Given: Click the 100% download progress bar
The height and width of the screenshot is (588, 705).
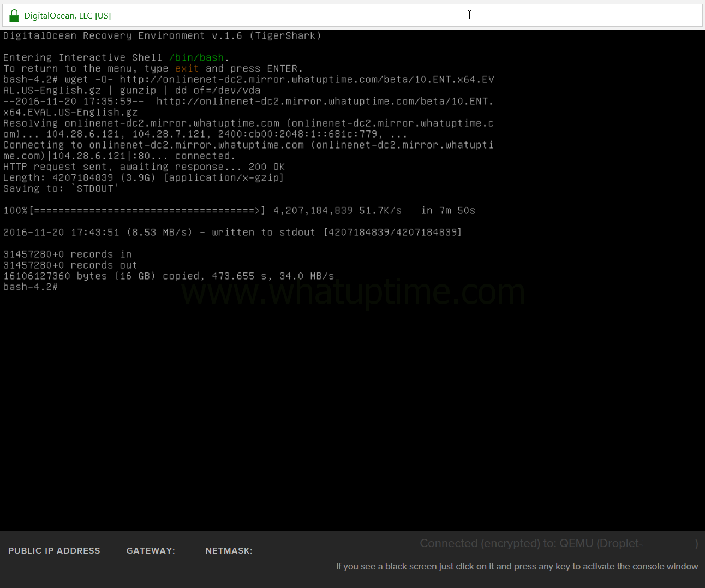Looking at the screenshot, I should click(x=131, y=210).
